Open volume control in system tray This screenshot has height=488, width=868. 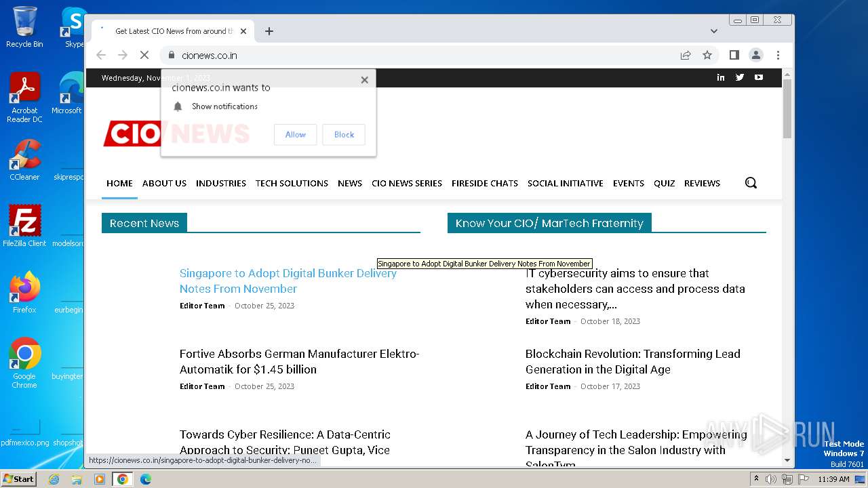(771, 479)
